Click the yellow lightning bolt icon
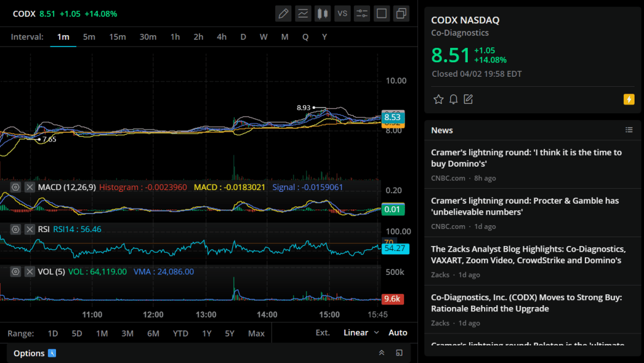This screenshot has height=363, width=644. [x=628, y=99]
